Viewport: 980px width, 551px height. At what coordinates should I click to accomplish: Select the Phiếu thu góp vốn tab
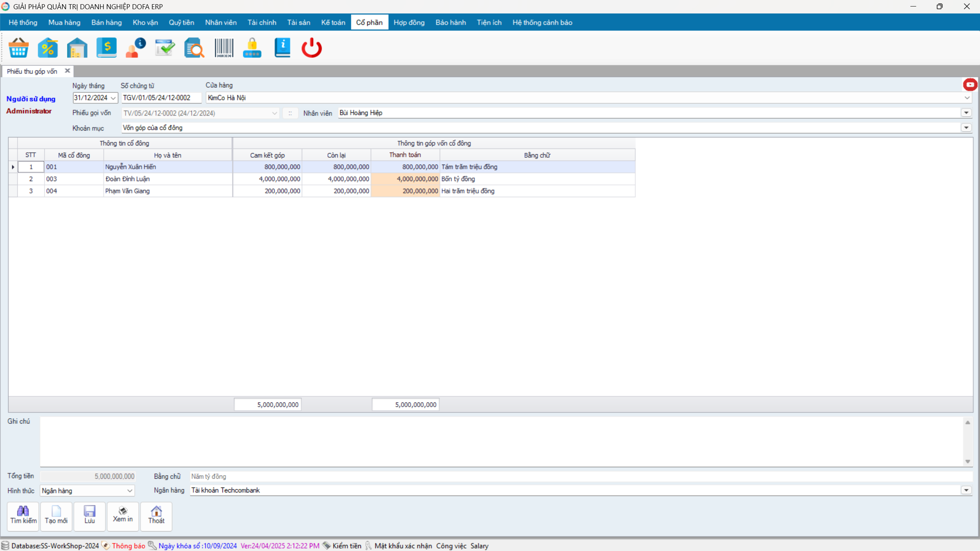pos(32,71)
